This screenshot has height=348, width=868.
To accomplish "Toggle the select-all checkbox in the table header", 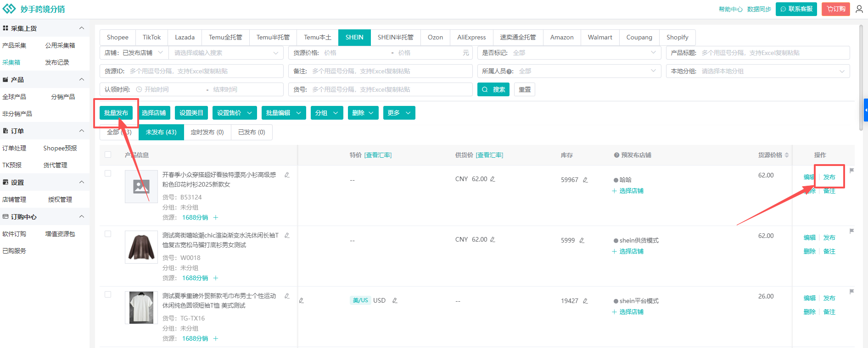I will click(108, 155).
